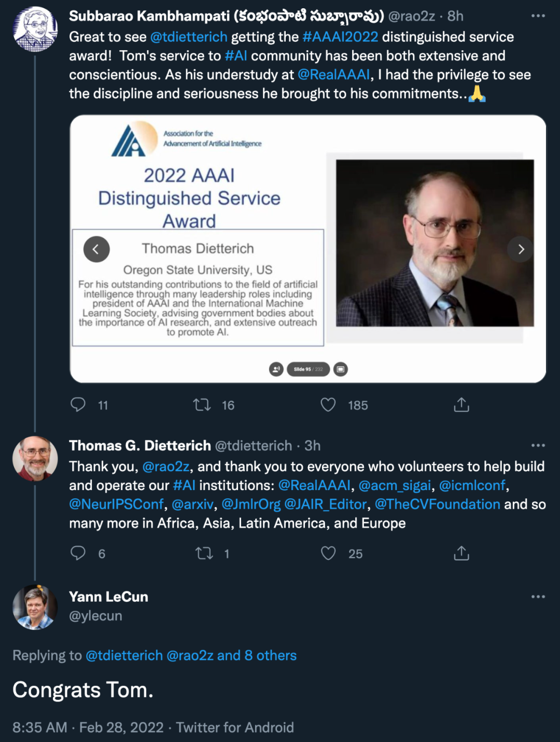Open more options for Subbarao's tweet
This screenshot has height=742, width=560.
(538, 16)
